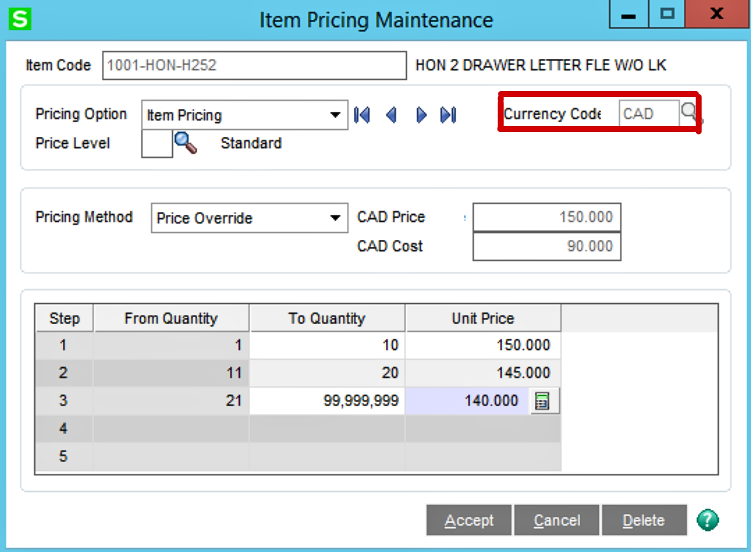
Task: Open the green help icon
Action: click(708, 520)
